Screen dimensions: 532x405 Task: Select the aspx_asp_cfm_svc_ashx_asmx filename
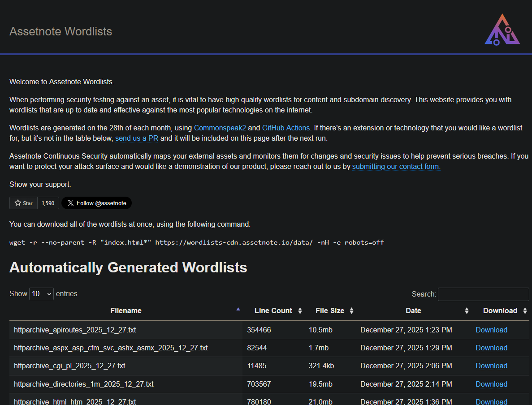pos(111,348)
